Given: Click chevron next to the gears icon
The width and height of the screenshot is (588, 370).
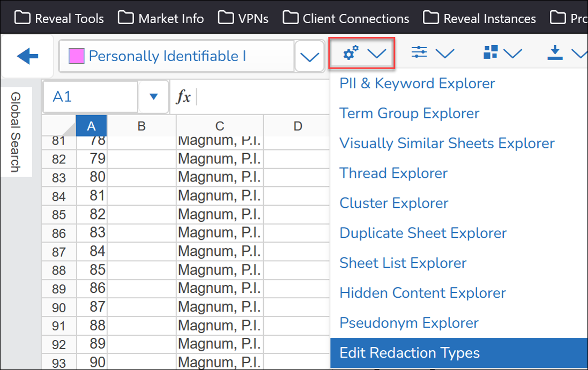Looking at the screenshot, I should tap(377, 53).
